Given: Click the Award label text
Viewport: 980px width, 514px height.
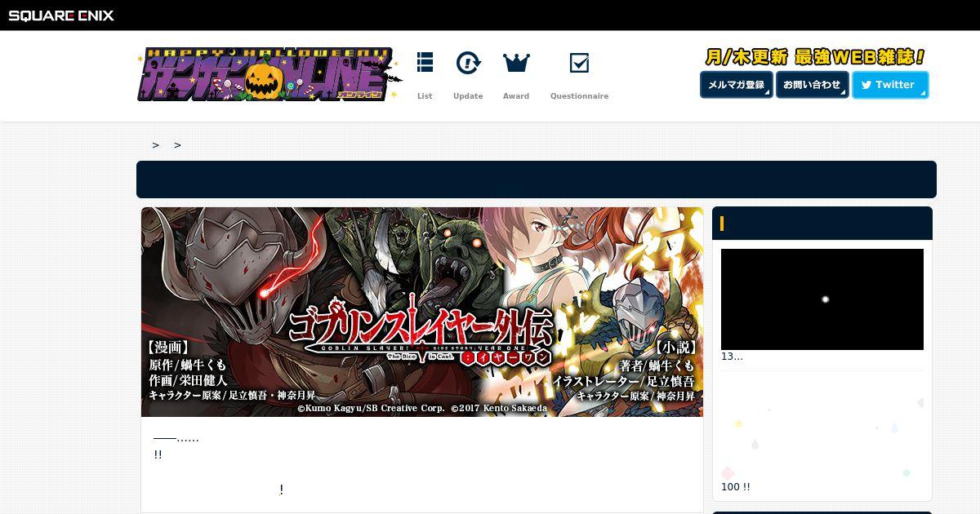Looking at the screenshot, I should pyautogui.click(x=516, y=96).
